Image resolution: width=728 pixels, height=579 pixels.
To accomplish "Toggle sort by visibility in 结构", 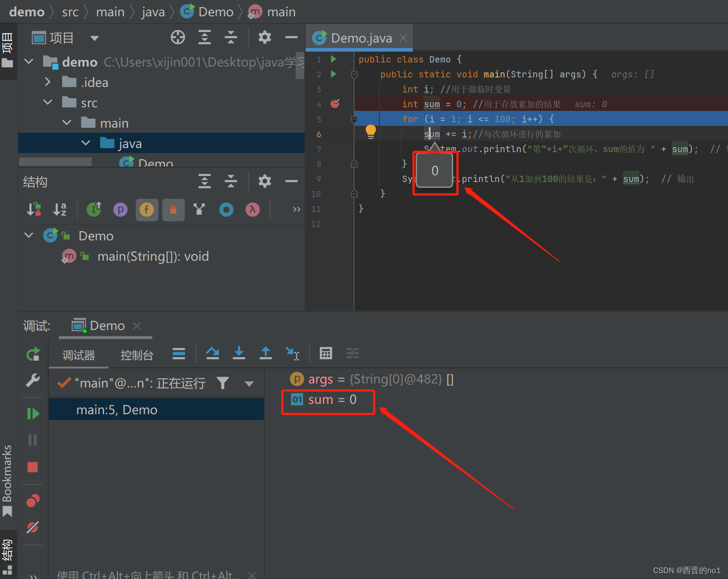I will point(34,210).
